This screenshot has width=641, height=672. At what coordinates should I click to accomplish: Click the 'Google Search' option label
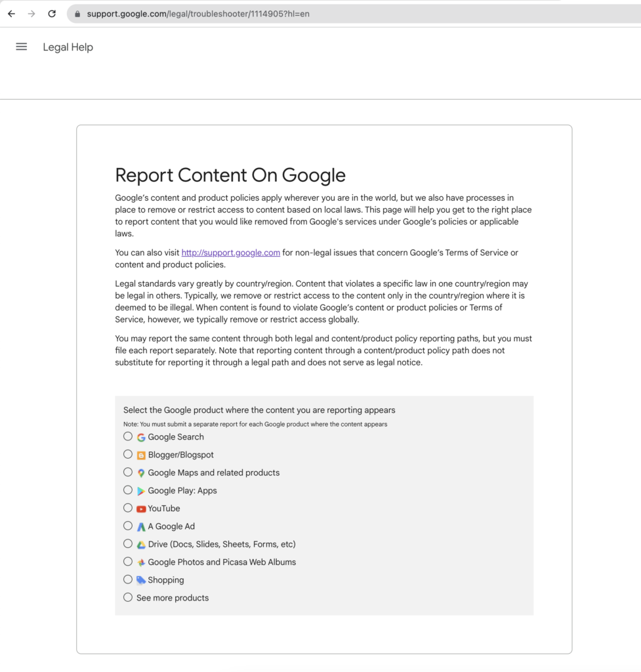tap(176, 437)
